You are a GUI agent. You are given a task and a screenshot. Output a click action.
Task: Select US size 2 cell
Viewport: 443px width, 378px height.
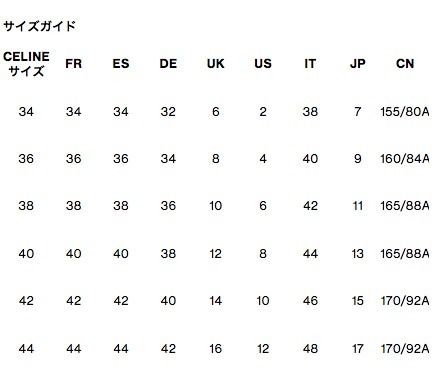pyautogui.click(x=263, y=112)
